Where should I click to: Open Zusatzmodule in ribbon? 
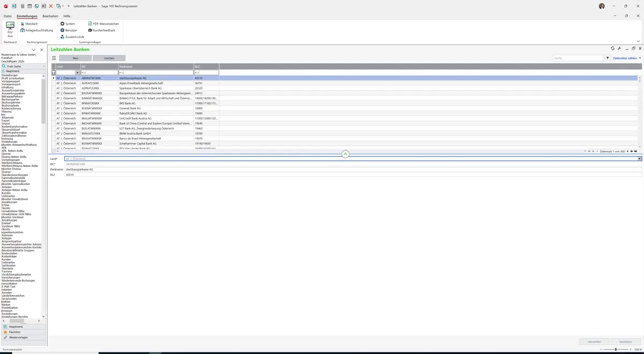(72, 36)
